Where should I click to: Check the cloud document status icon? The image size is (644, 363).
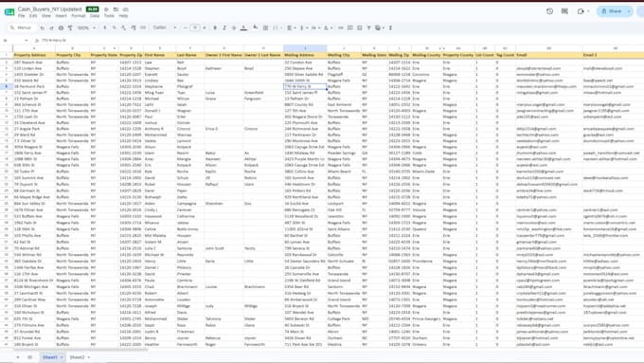[126, 9]
